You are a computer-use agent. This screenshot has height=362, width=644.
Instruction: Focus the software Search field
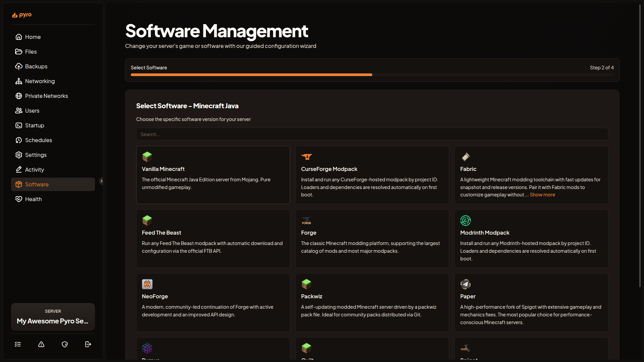tap(372, 134)
